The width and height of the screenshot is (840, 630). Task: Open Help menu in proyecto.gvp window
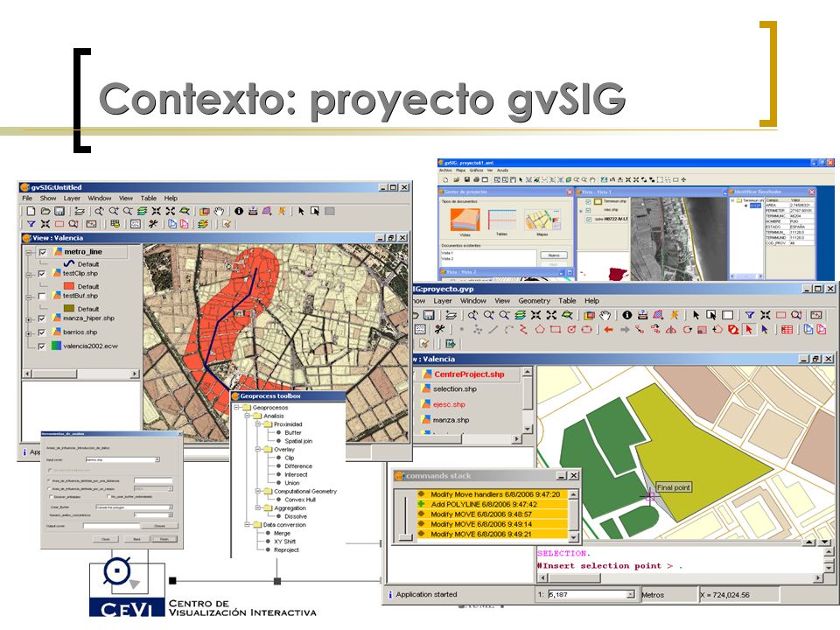click(592, 301)
